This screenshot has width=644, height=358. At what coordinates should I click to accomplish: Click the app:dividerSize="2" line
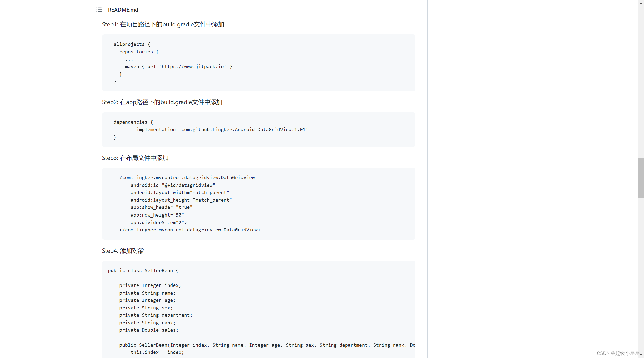click(159, 223)
